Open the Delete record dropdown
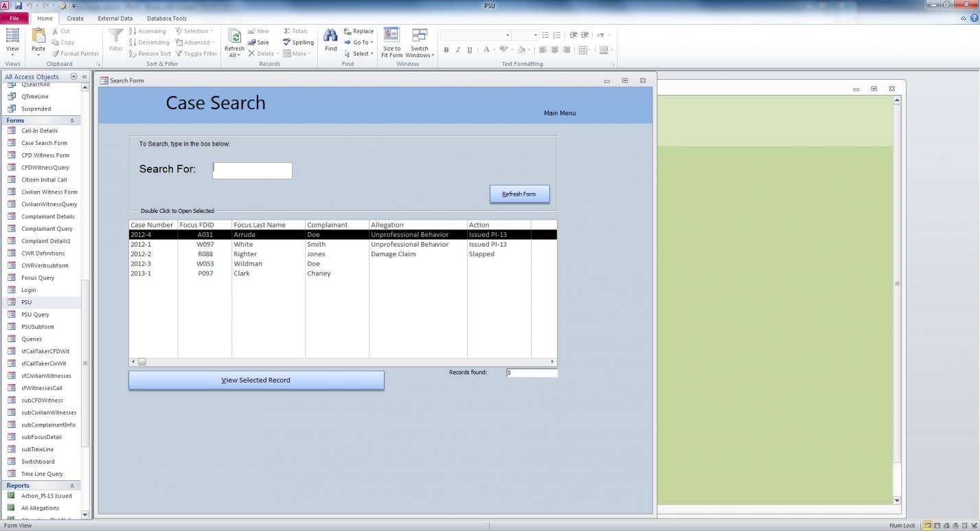The height and width of the screenshot is (531, 980). pyautogui.click(x=263, y=54)
